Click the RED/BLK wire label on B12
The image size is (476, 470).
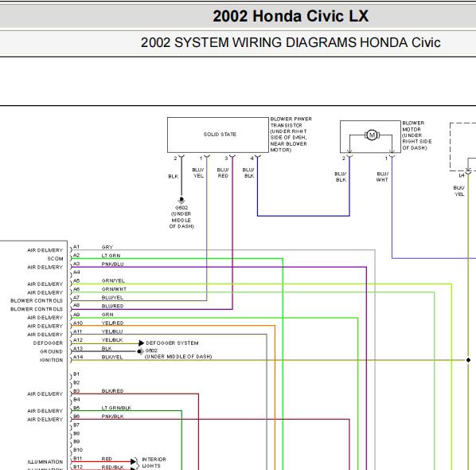pyautogui.click(x=112, y=468)
